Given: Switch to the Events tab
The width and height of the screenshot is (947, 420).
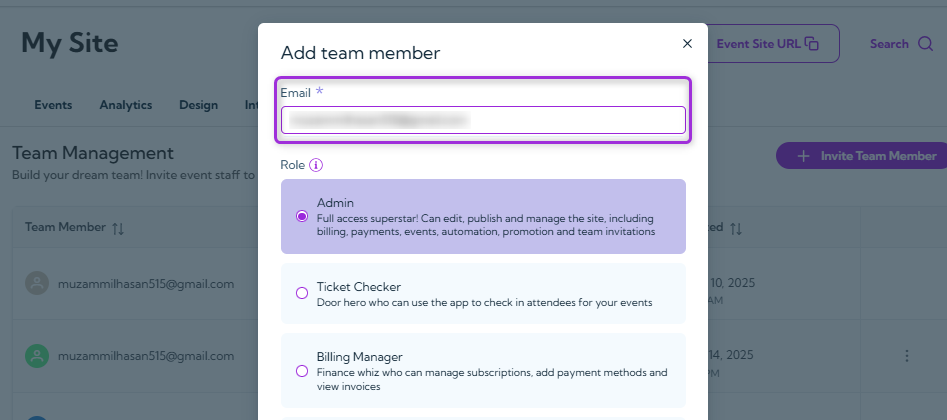Looking at the screenshot, I should coord(53,105).
